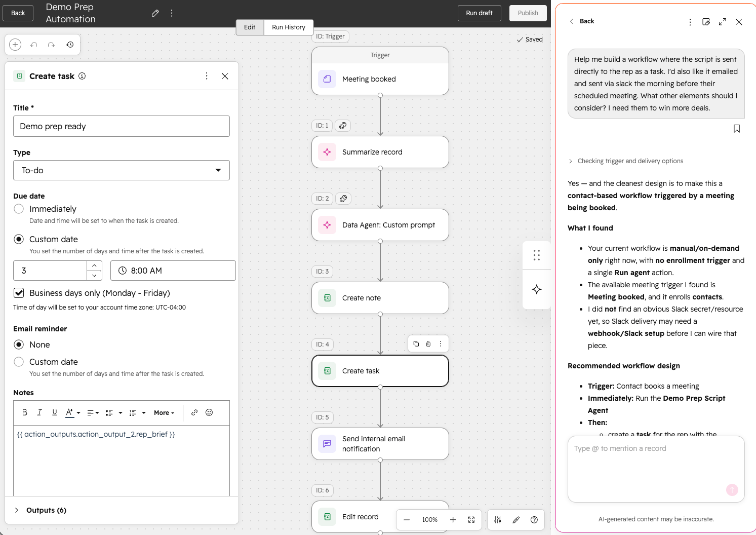Open the 8:00 AM time picker

173,271
